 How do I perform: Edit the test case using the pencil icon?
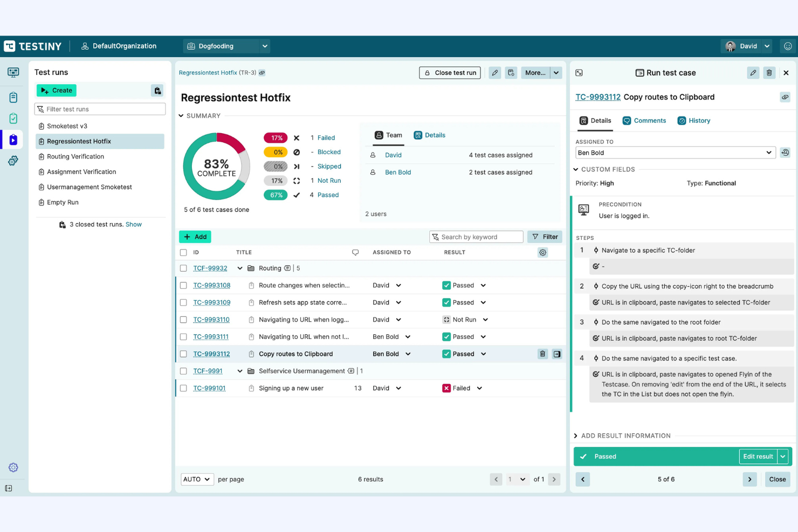[753, 72]
